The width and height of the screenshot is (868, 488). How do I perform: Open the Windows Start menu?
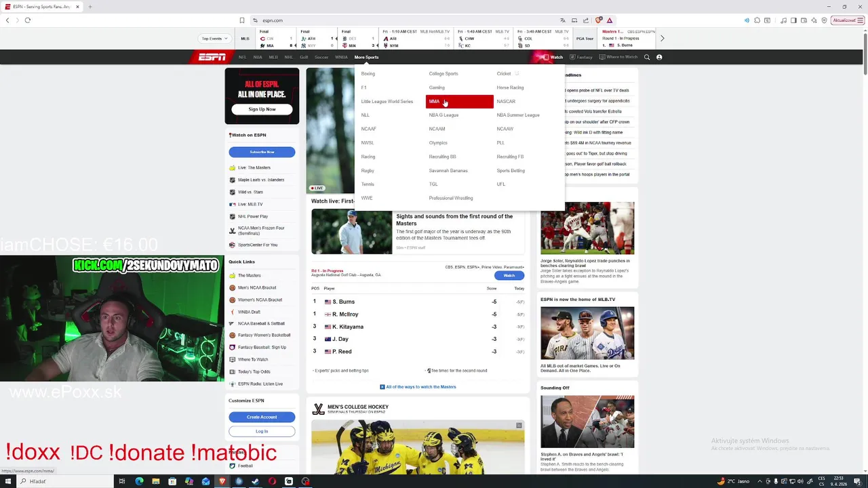tap(7, 481)
